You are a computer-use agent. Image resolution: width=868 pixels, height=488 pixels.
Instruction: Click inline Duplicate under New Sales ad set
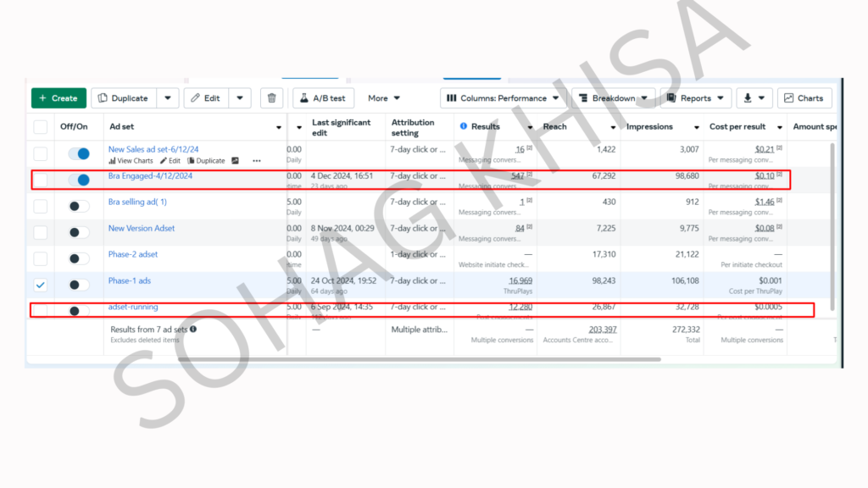click(x=206, y=161)
